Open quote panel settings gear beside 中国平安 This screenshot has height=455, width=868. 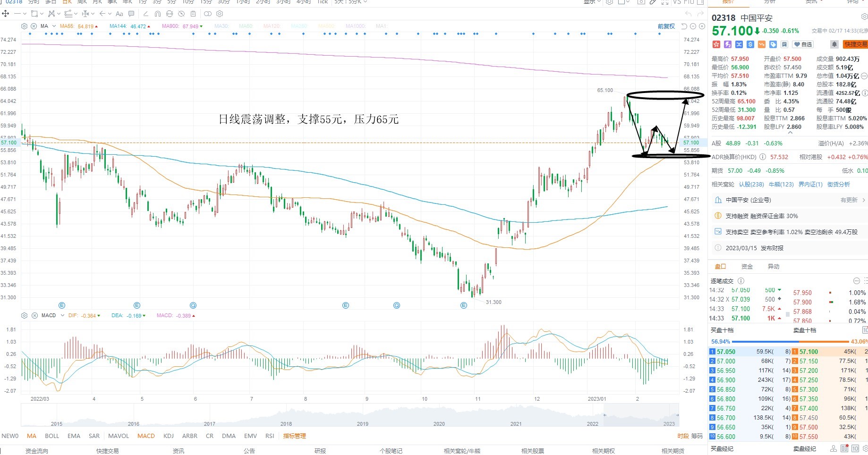click(x=864, y=17)
